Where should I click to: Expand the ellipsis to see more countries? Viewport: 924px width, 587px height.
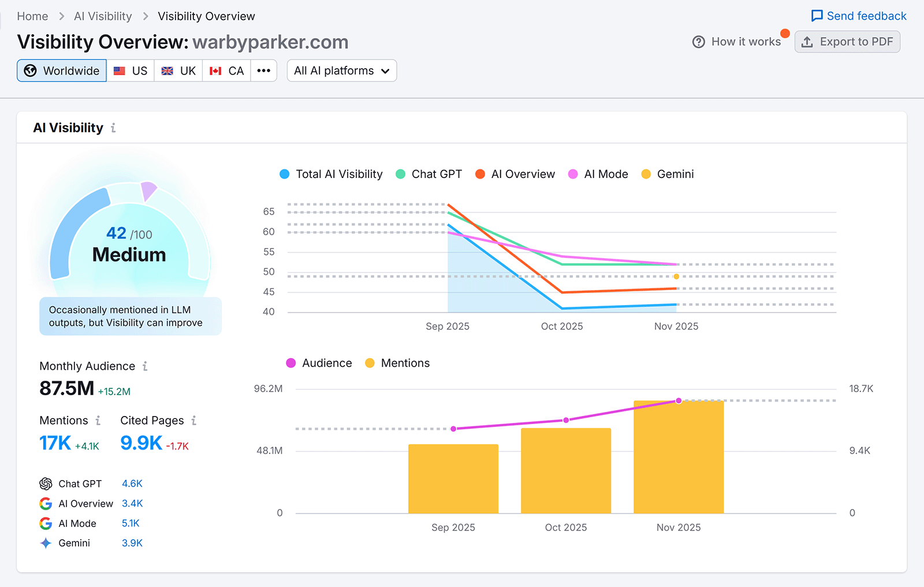(264, 70)
